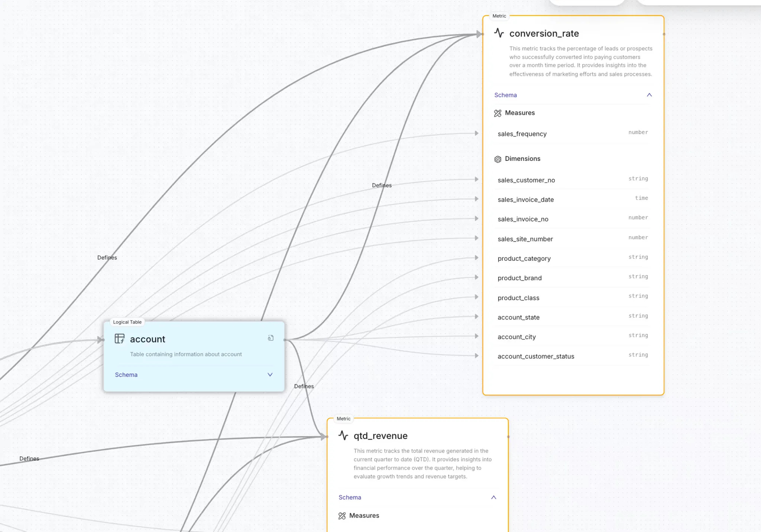Click the Metric tag on conversion_rate card
The image size is (761, 532).
[499, 16]
